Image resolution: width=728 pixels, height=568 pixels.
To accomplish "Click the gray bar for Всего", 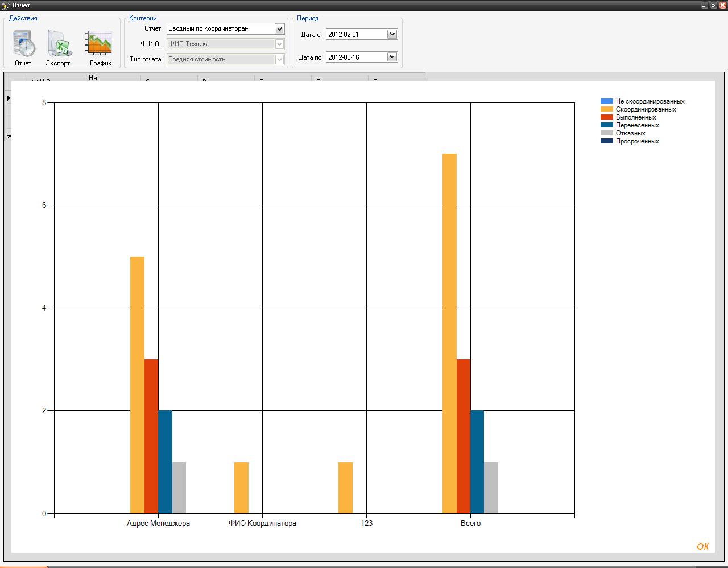I will (x=491, y=488).
